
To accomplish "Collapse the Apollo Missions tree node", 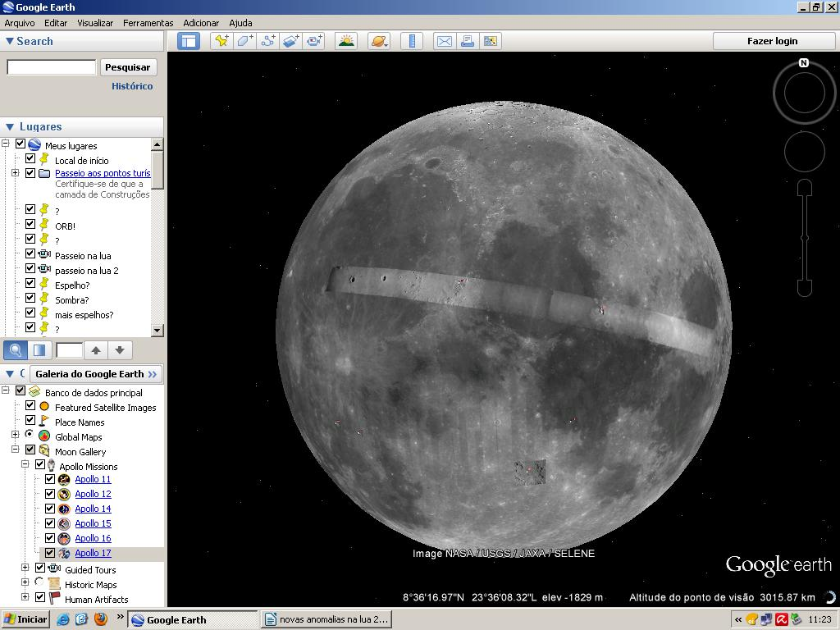I will 25,464.
